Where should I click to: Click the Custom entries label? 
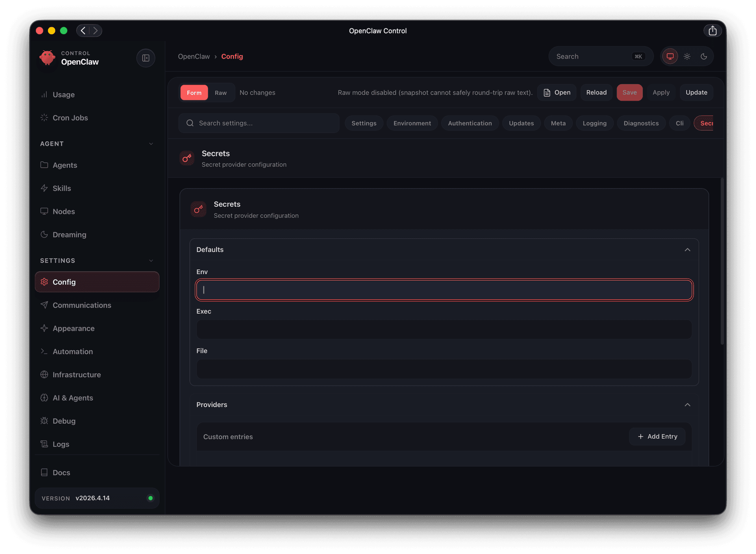point(228,437)
